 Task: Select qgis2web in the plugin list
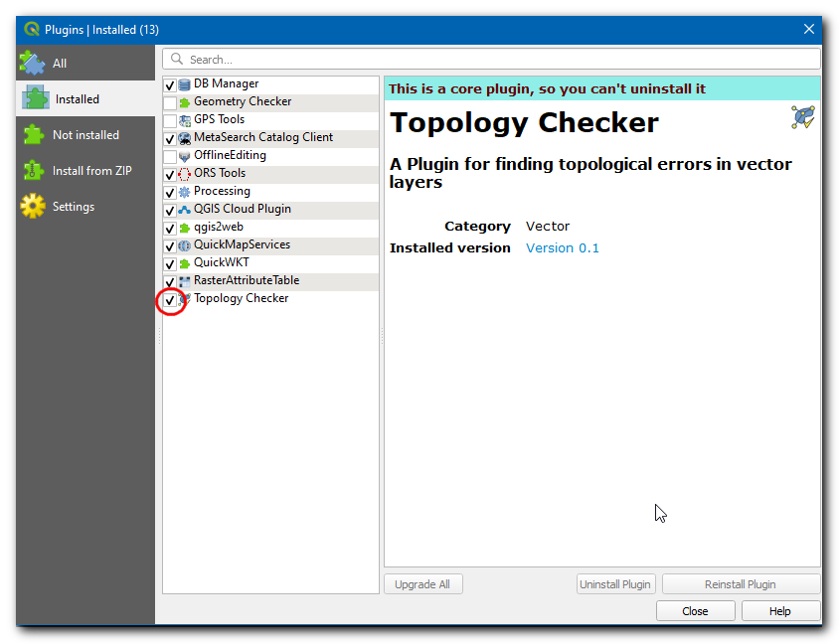[219, 228]
